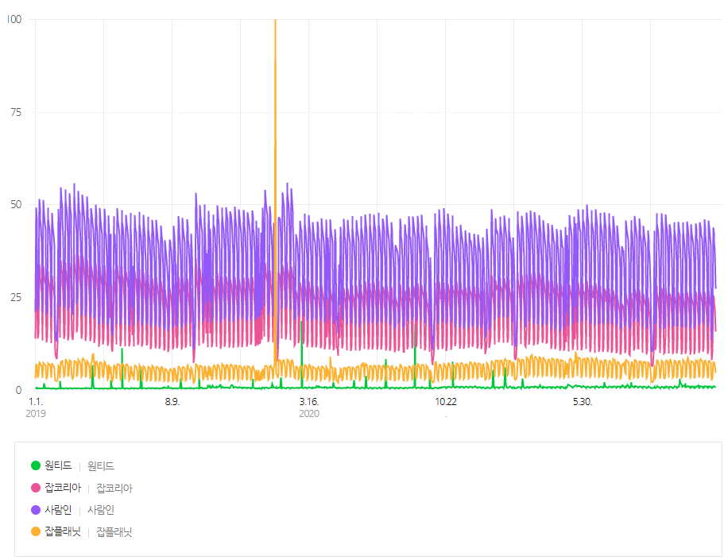Click the top of the tall orange spike

coord(275,22)
